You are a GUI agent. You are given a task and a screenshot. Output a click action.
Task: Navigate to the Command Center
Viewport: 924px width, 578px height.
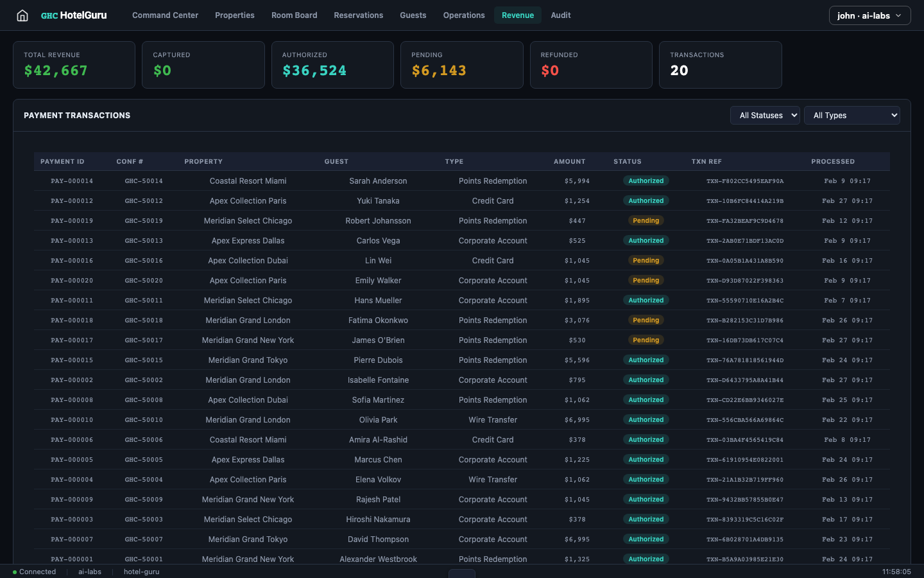[165, 15]
